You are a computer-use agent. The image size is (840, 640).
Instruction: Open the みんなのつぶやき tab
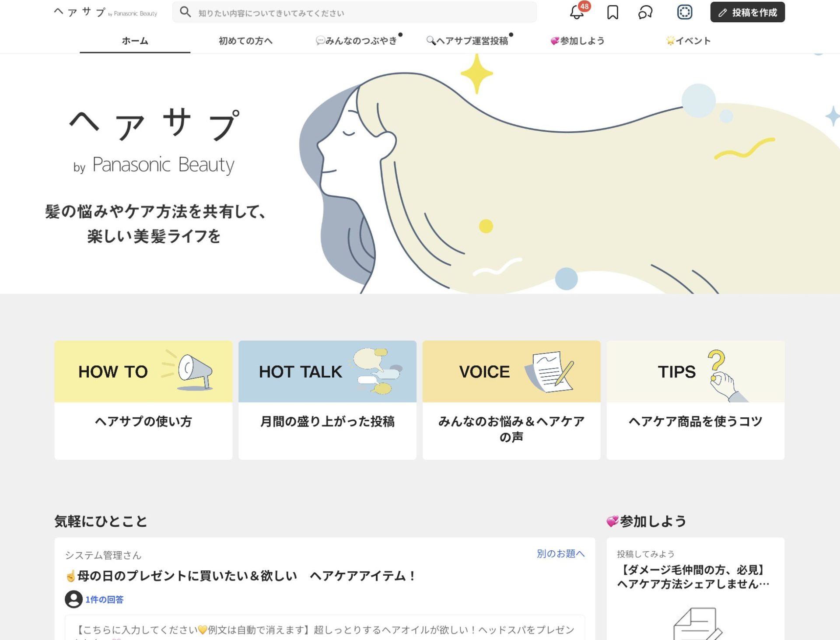tap(357, 41)
